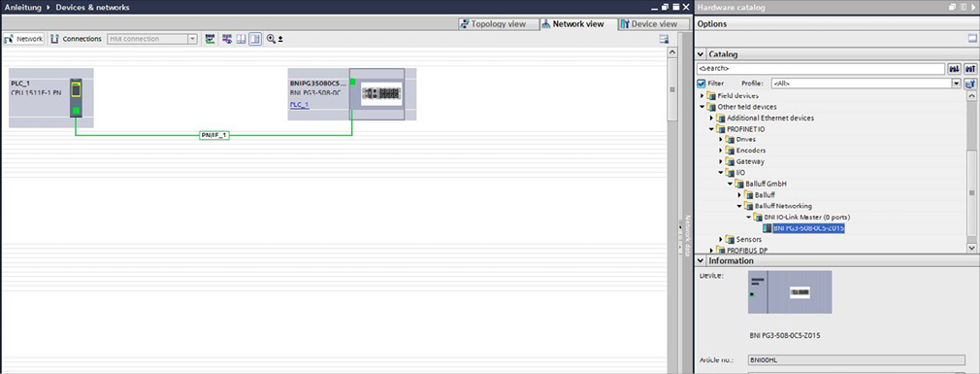
Task: Click the catalog search input field
Action: point(820,69)
